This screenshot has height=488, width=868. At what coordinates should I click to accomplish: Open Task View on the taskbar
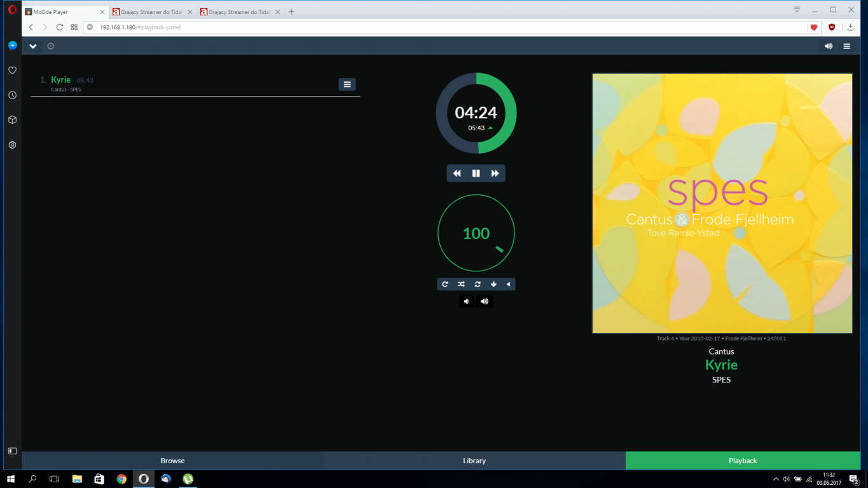55,479
